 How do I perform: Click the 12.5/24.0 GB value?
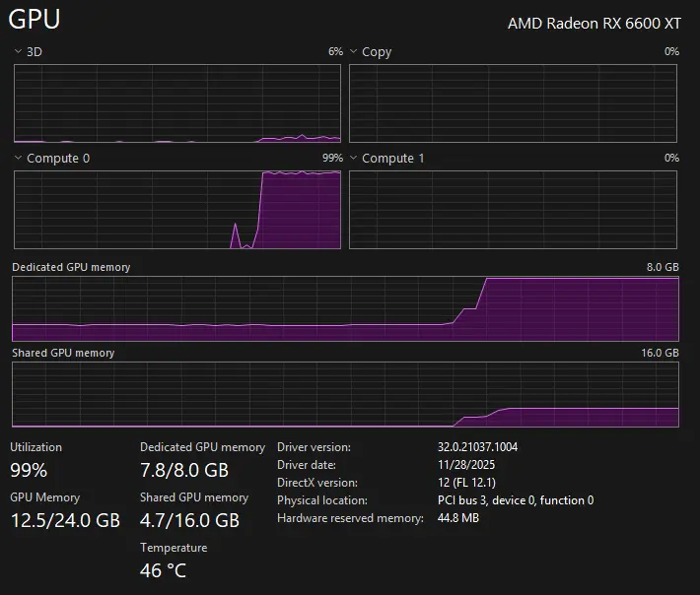(x=65, y=520)
